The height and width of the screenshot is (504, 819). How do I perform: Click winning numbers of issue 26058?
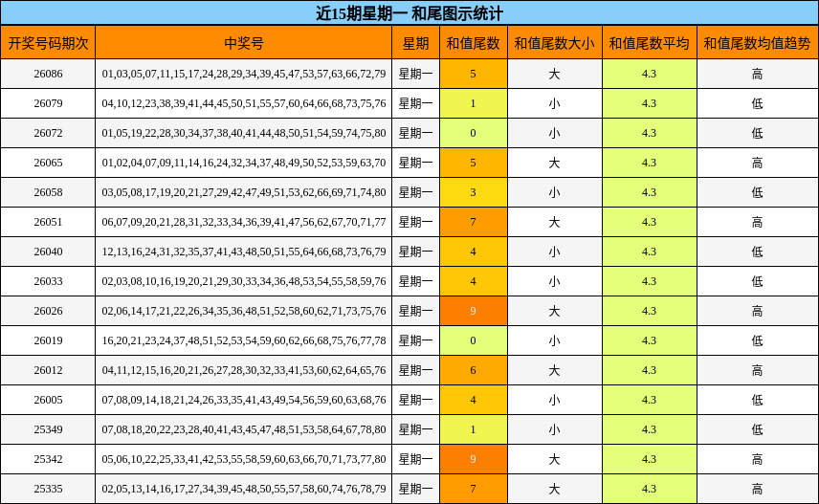244,192
